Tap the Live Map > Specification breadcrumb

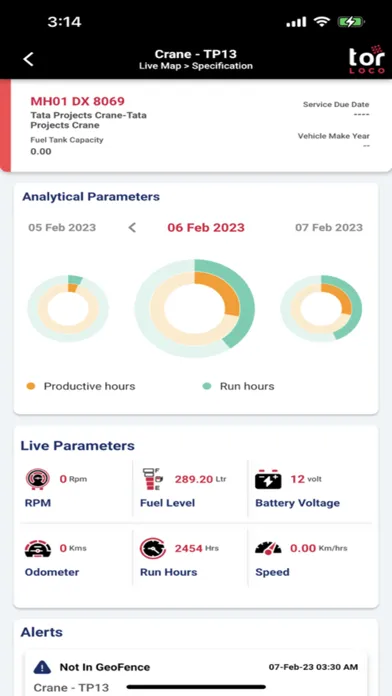point(196,66)
